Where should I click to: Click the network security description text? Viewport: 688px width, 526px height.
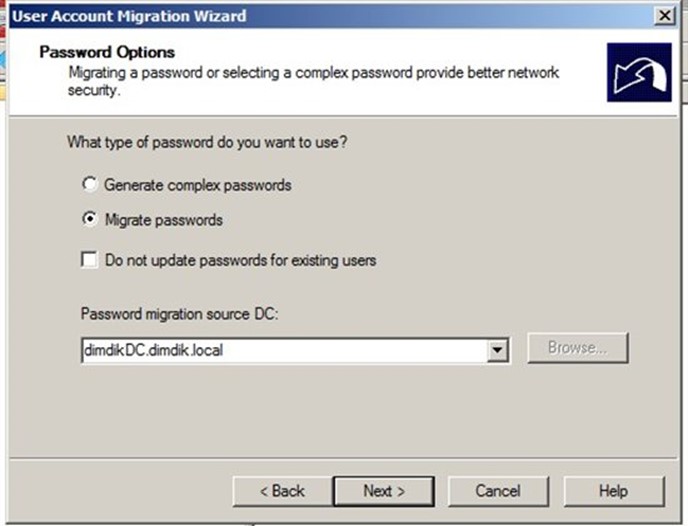(x=313, y=81)
